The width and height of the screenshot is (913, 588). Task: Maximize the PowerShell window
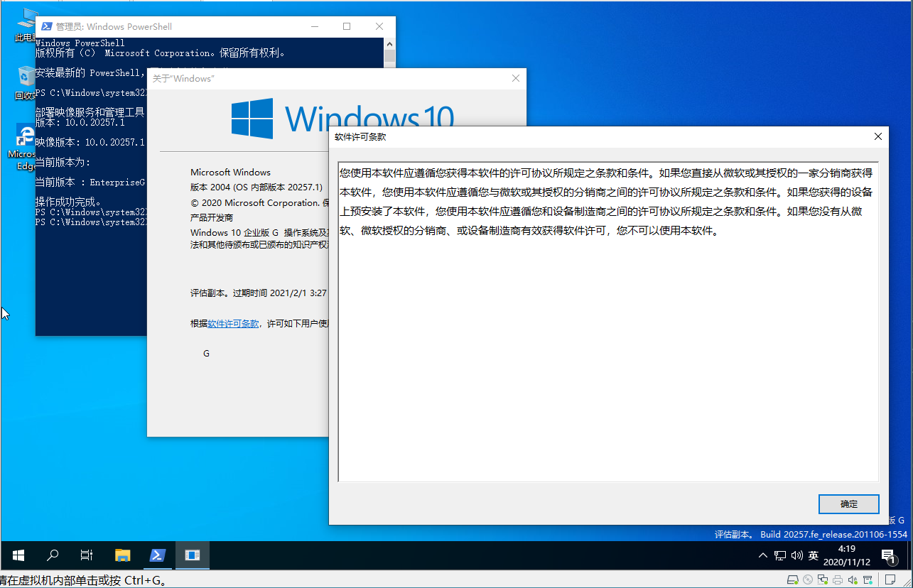coord(347,26)
